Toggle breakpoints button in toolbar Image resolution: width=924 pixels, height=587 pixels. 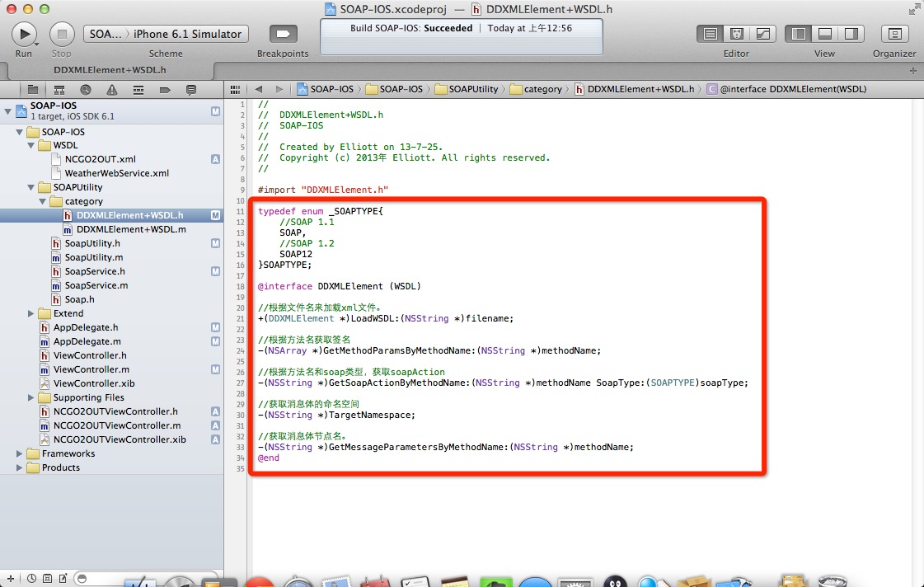click(283, 34)
